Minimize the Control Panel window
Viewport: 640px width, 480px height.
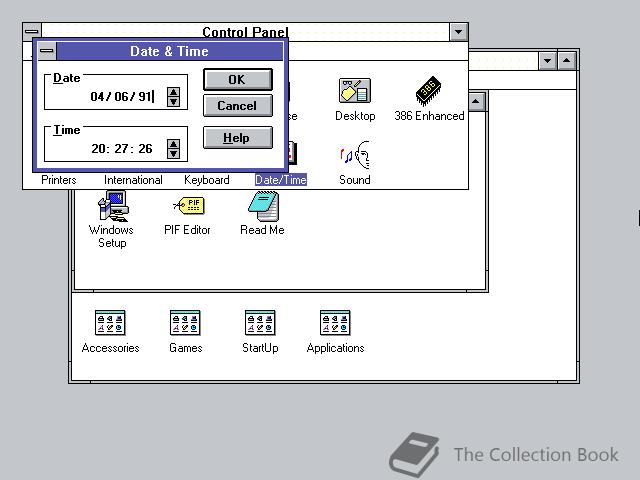tap(458, 31)
